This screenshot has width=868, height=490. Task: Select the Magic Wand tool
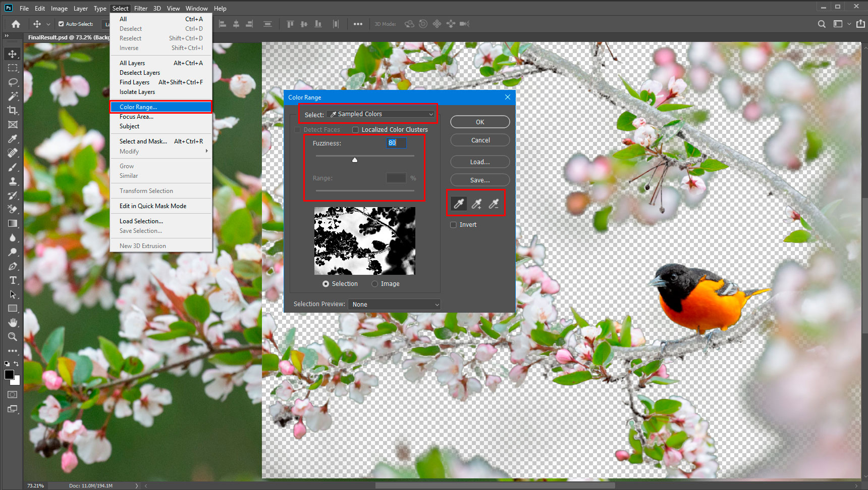click(x=13, y=96)
